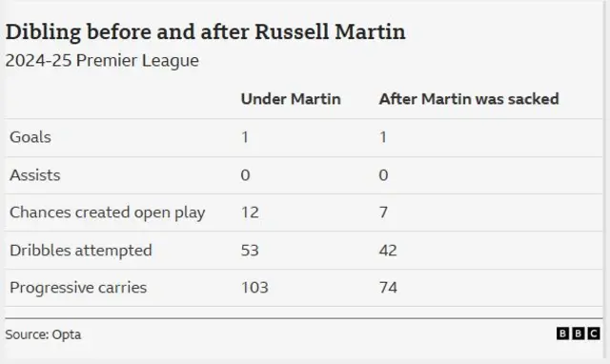
Task: Click 'Chances created open play' label
Action: pos(108,212)
